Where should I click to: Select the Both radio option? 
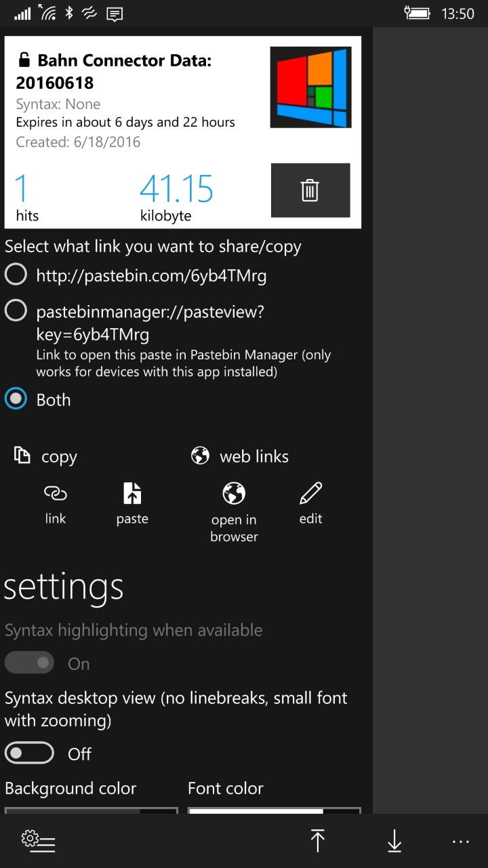tap(16, 399)
